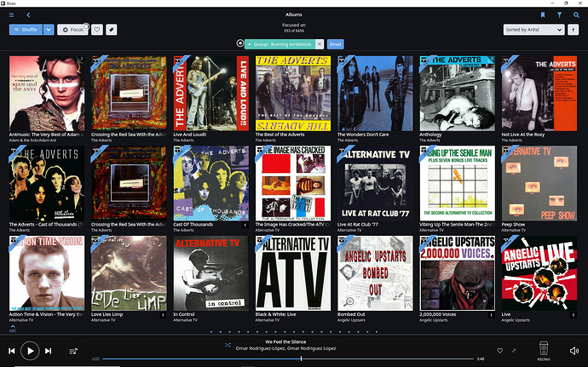
Task: Jump to first page dot
Action: (211, 332)
